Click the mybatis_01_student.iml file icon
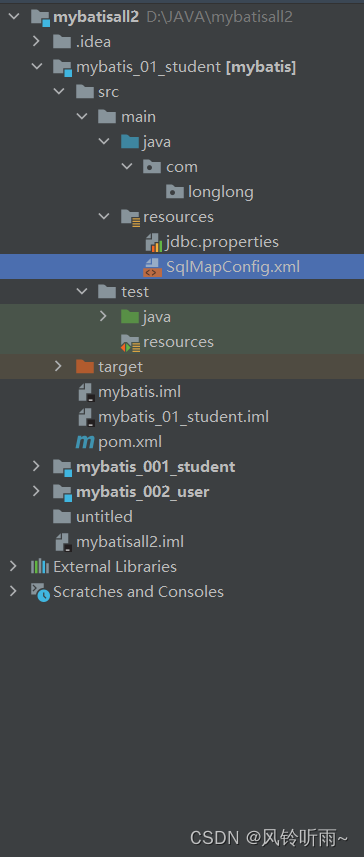364x857 pixels. 86,418
